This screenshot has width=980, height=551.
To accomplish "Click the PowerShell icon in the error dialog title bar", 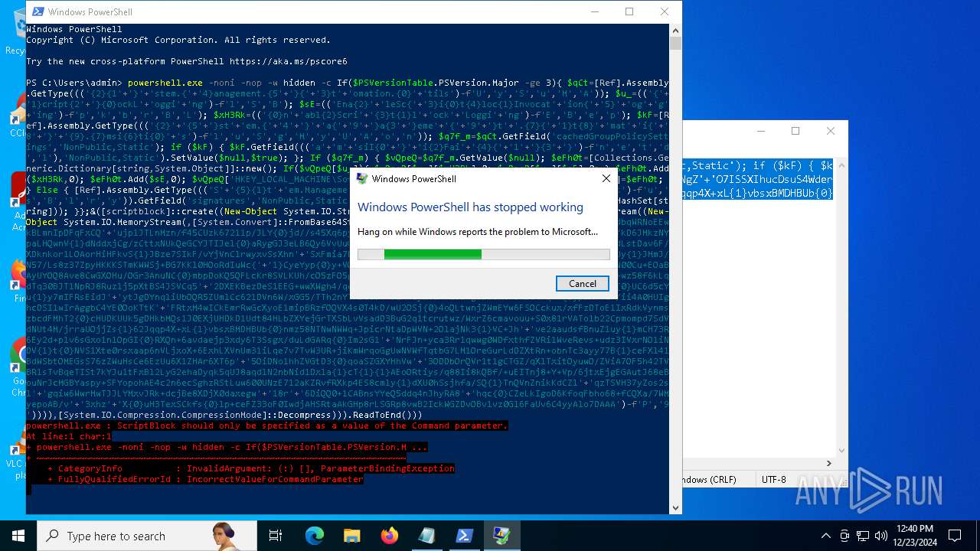I will (362, 178).
